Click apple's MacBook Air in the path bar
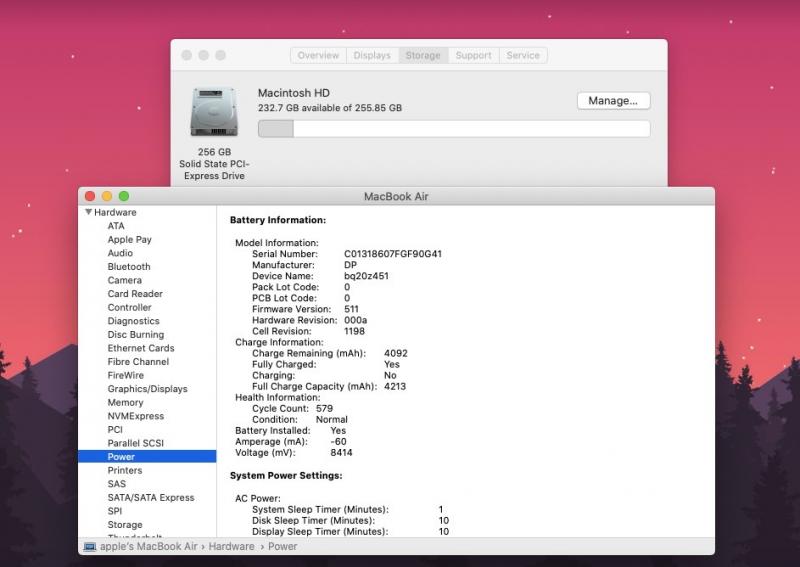This screenshot has height=567, width=800. point(148,547)
